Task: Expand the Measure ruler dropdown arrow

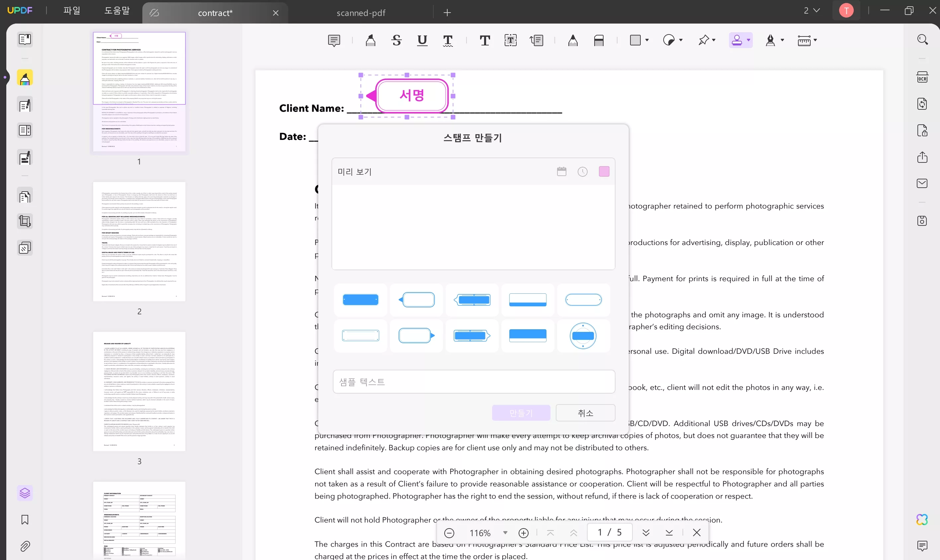Action: tap(815, 40)
